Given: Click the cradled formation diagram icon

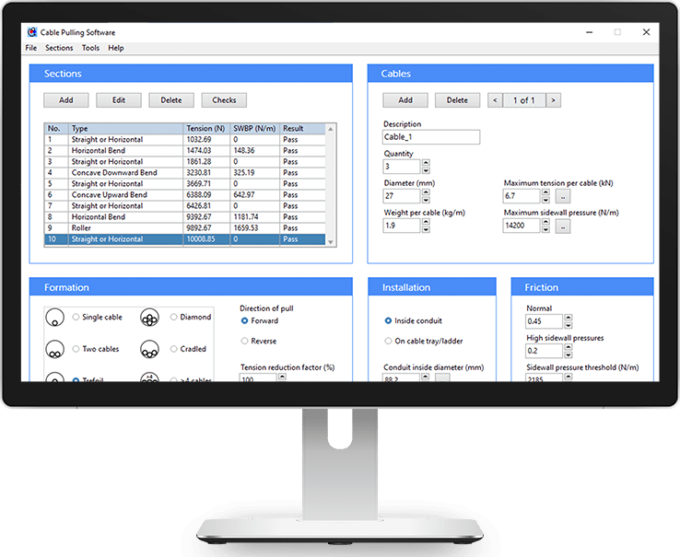Looking at the screenshot, I should click(151, 350).
